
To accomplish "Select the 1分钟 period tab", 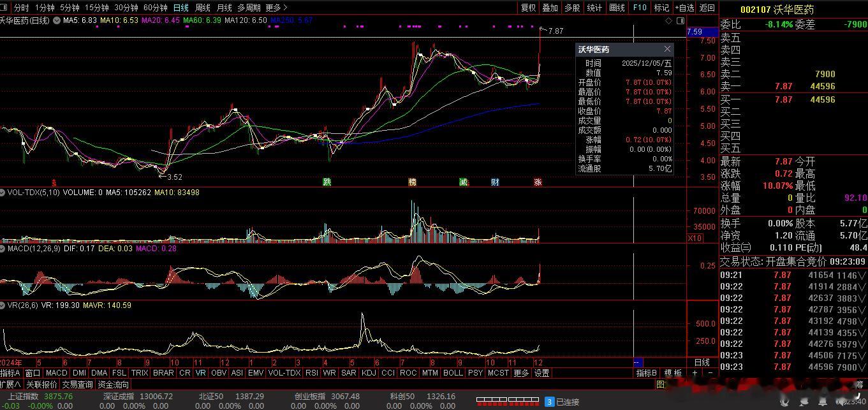I will pyautogui.click(x=45, y=8).
